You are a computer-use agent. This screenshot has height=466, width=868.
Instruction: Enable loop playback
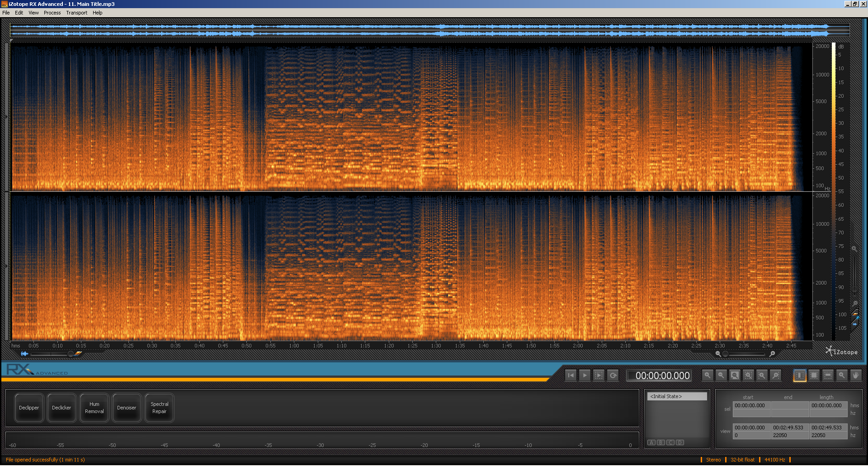click(x=613, y=375)
